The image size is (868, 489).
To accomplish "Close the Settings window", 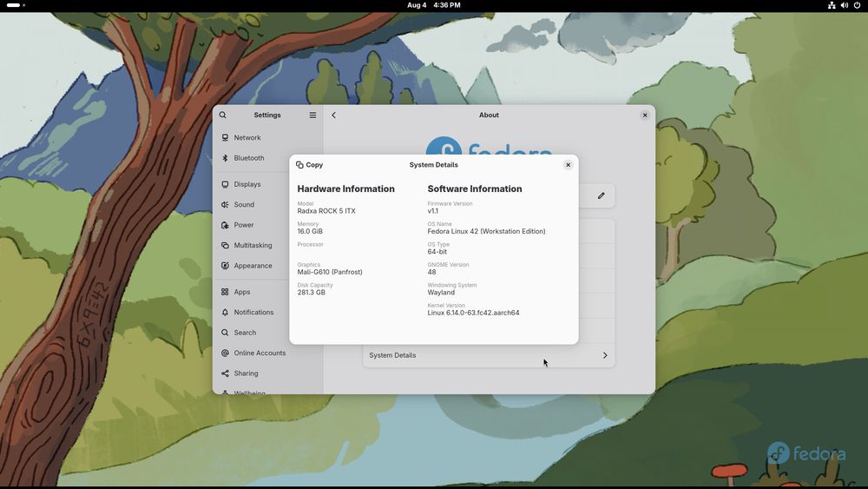I will 645,116.
